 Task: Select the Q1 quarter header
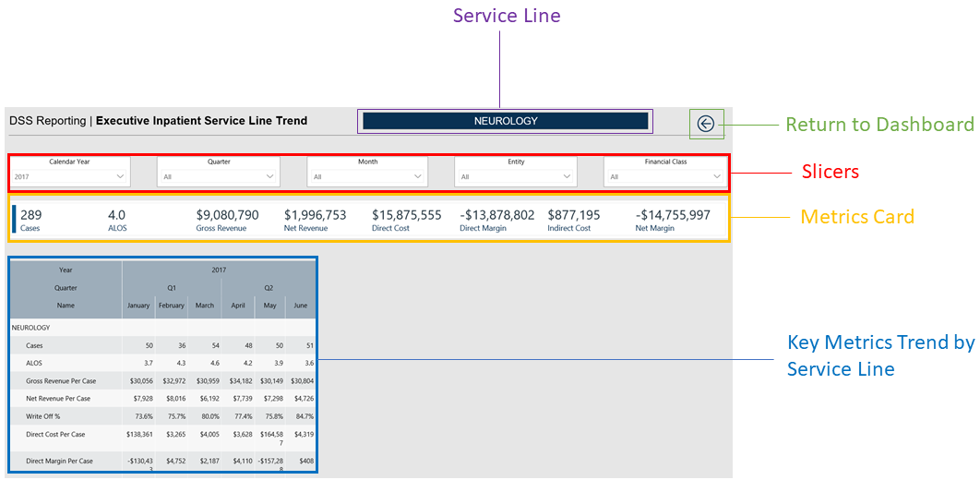(172, 288)
